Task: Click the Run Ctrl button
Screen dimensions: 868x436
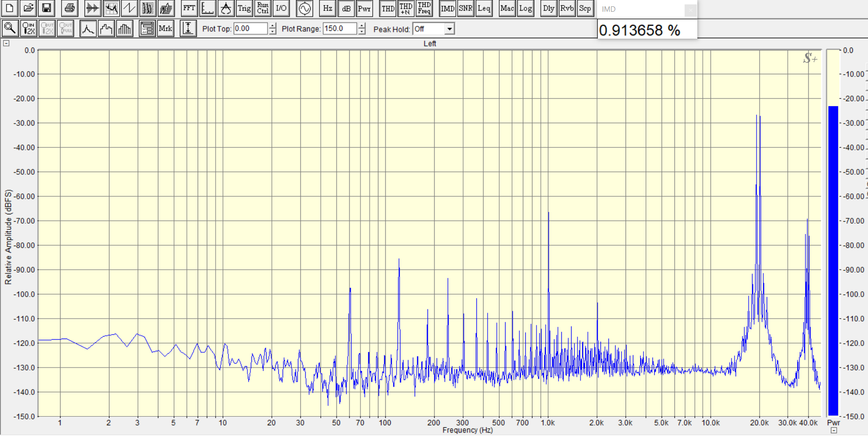Action: coord(263,8)
